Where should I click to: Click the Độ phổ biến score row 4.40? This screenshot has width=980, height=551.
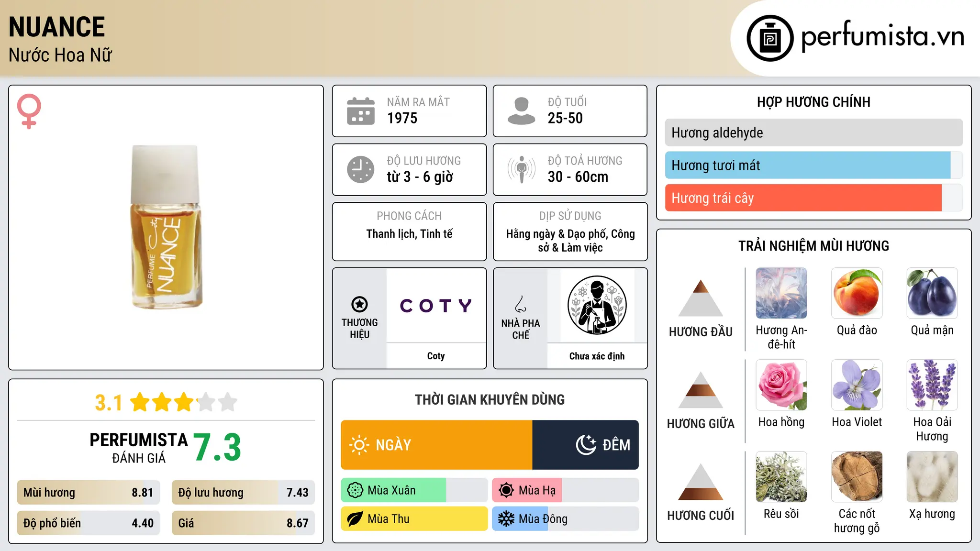(89, 523)
